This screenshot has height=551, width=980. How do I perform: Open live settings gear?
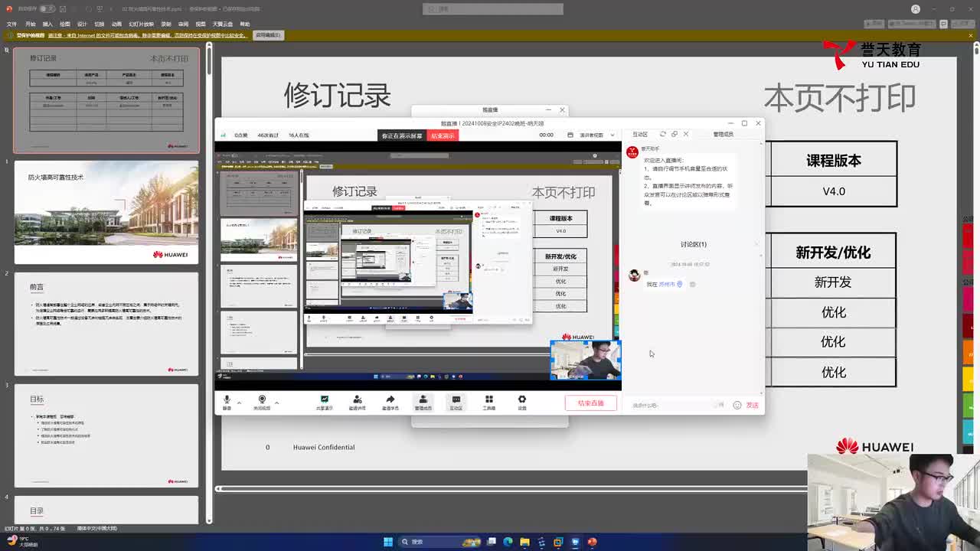click(522, 403)
